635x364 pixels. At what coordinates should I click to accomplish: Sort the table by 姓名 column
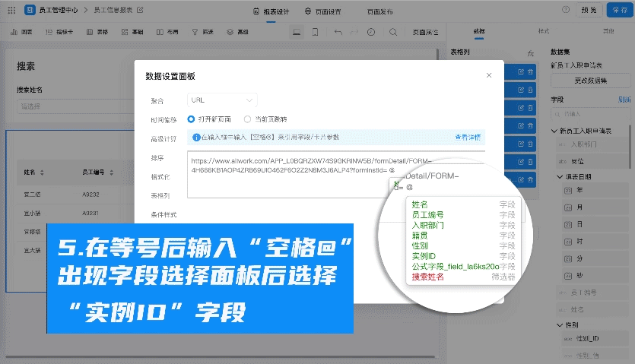42,173
